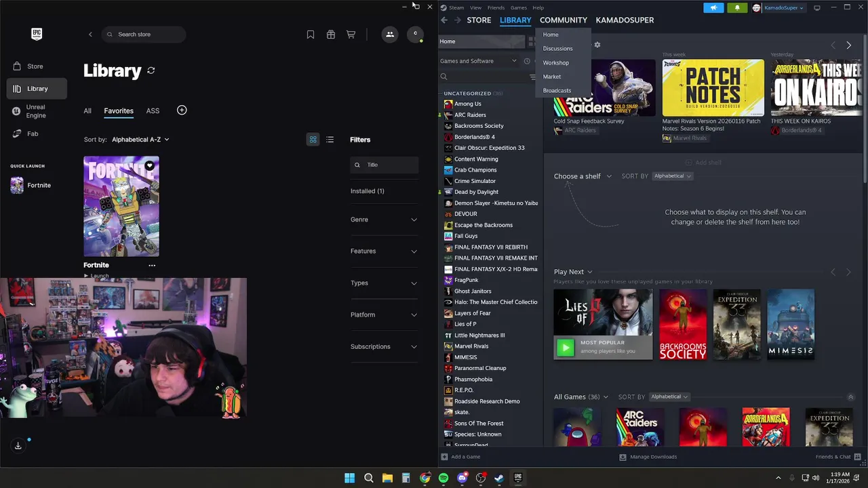
Task: Open Manage Downloads in Steam
Action: 648,457
